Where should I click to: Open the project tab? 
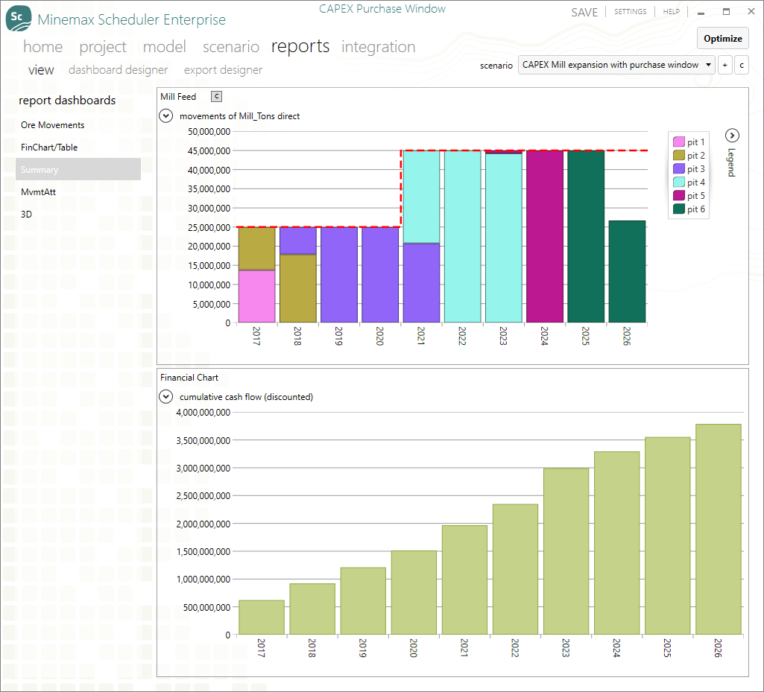(x=103, y=47)
